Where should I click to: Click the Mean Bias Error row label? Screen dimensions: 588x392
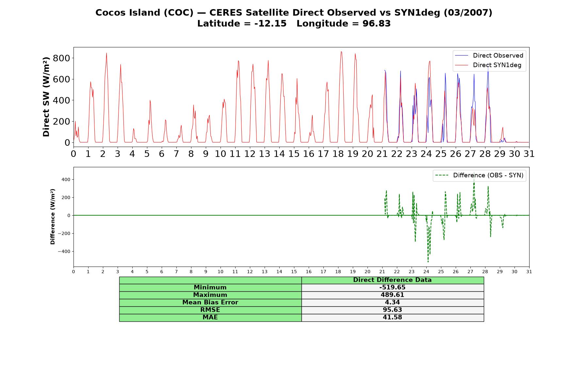pyautogui.click(x=210, y=302)
